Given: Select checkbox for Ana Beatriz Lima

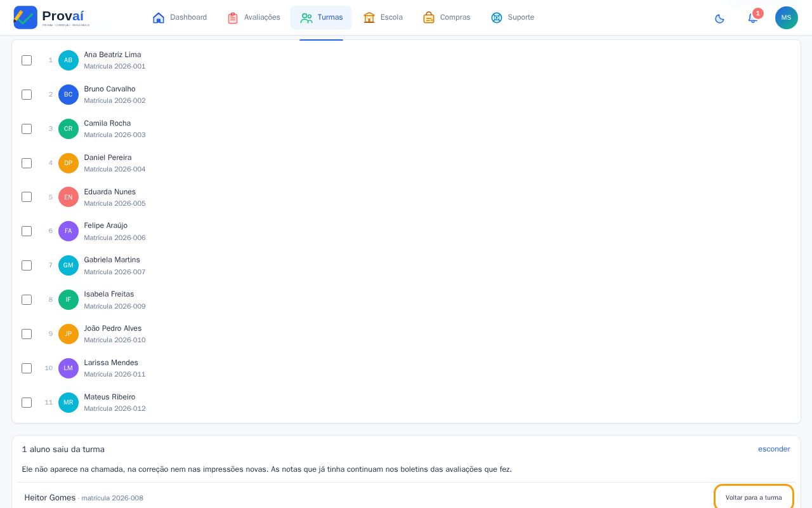Looking at the screenshot, I should pyautogui.click(x=27, y=60).
